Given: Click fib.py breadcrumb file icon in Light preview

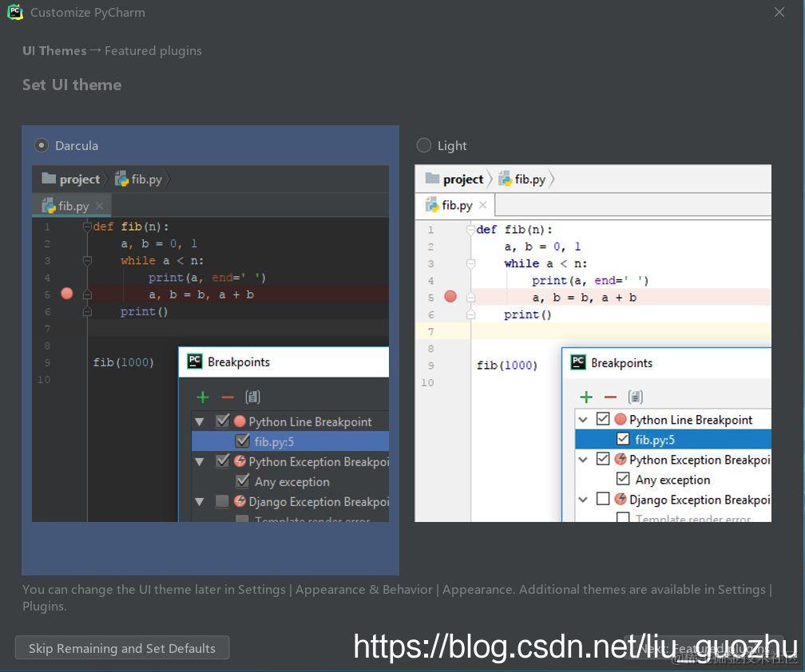Looking at the screenshot, I should pyautogui.click(x=506, y=179).
